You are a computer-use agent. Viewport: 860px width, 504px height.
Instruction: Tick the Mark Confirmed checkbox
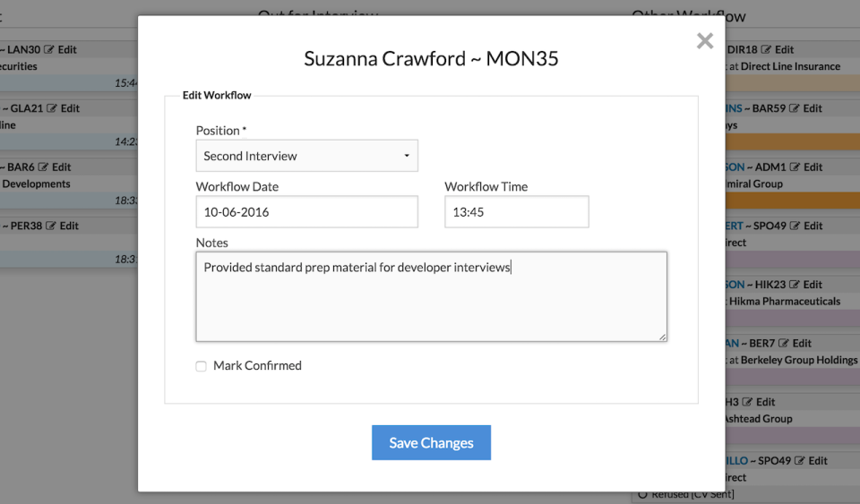202,366
